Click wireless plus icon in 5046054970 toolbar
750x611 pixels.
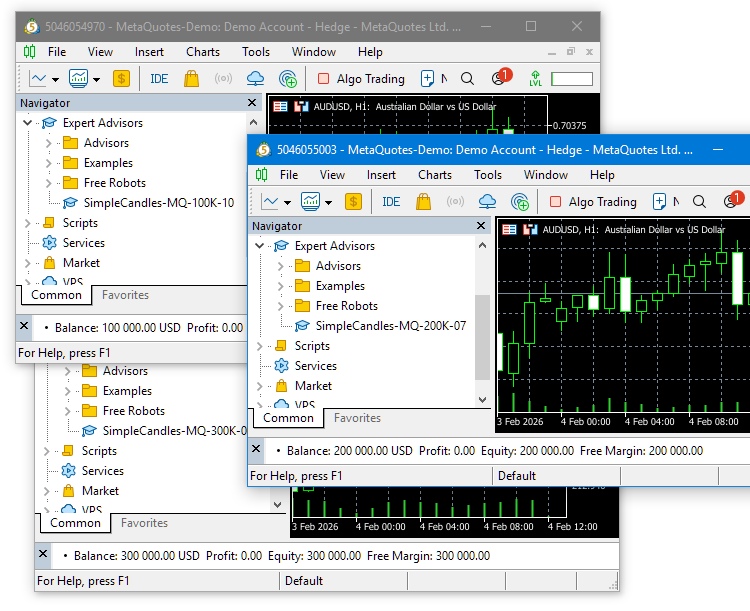pos(288,78)
